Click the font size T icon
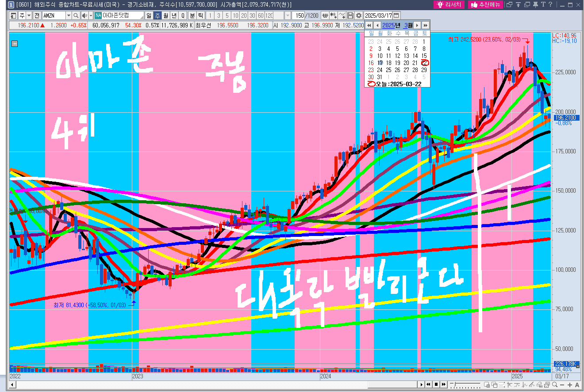This screenshot has height=392, width=584. (543, 5)
